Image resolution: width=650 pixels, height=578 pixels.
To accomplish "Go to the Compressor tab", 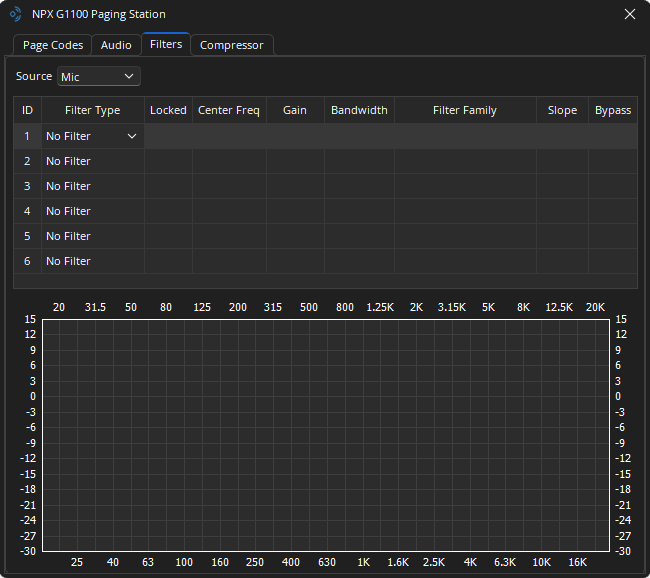I will [231, 45].
